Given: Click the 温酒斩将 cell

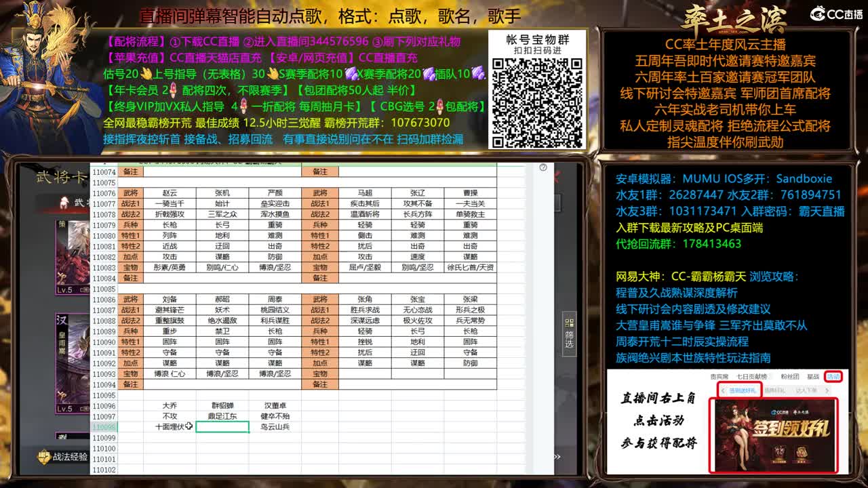Looking at the screenshot, I should (365, 214).
